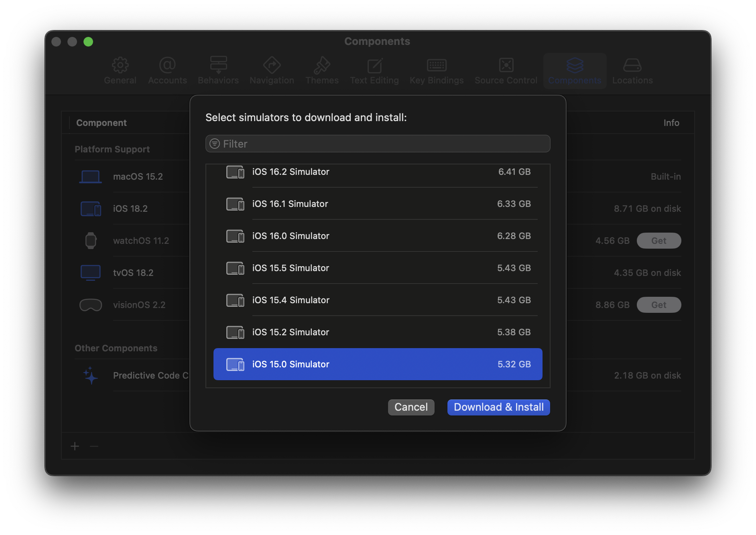This screenshot has height=535, width=756.
Task: Switch to the Behaviors pane
Action: pyautogui.click(x=218, y=71)
